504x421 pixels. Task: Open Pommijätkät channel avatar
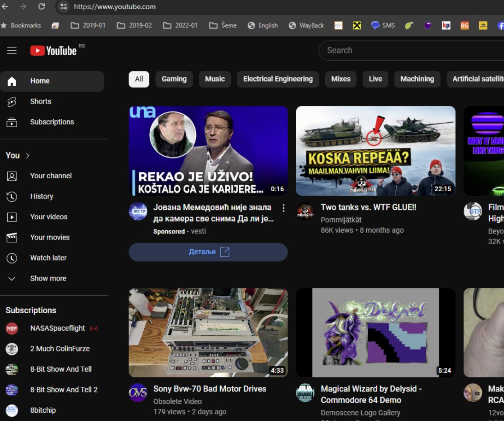point(305,211)
